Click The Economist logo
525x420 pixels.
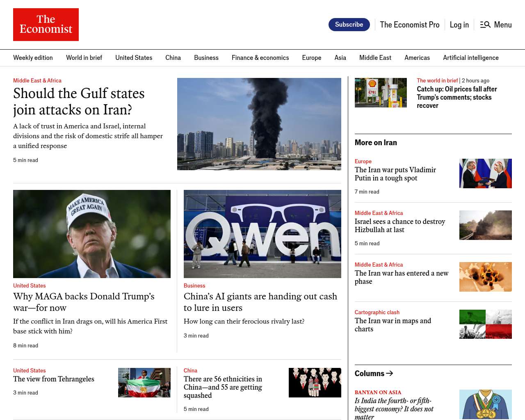pyautogui.click(x=46, y=25)
